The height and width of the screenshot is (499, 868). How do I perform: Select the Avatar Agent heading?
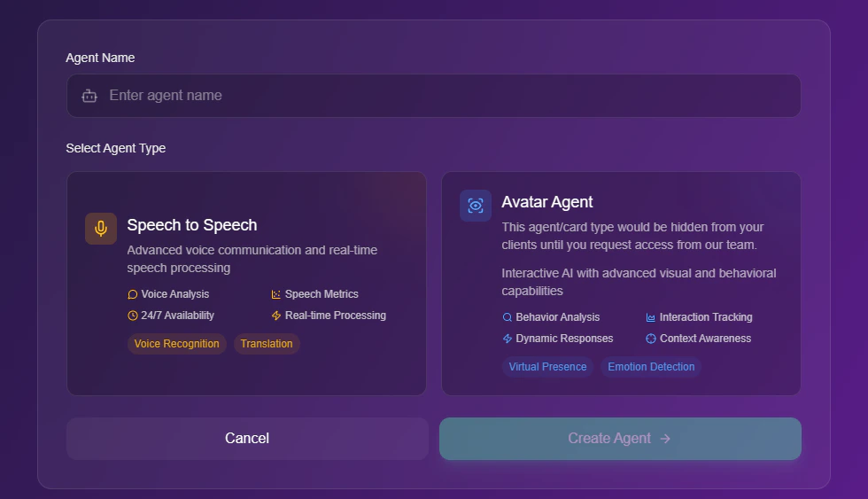point(547,202)
